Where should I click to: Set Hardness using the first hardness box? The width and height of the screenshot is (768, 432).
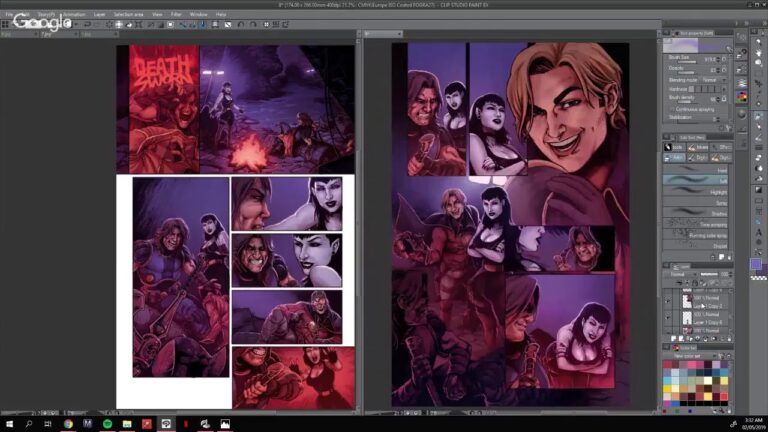691,89
